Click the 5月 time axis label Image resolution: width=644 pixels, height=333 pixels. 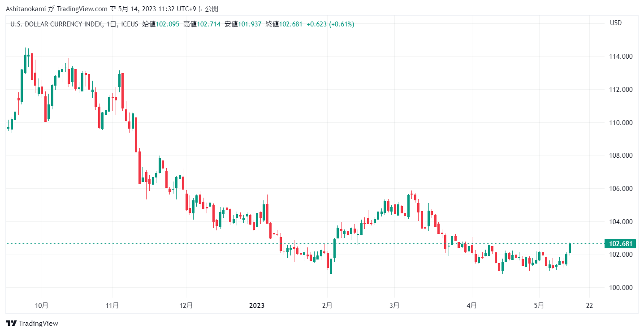pos(539,306)
